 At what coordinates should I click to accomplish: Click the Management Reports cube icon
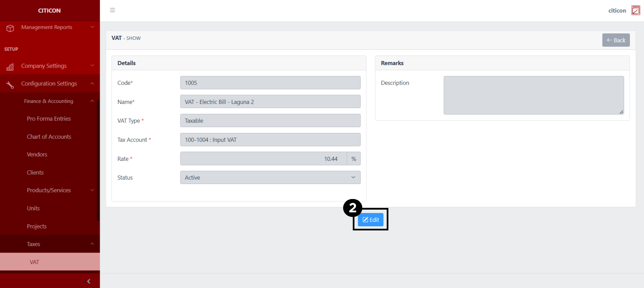[10, 28]
